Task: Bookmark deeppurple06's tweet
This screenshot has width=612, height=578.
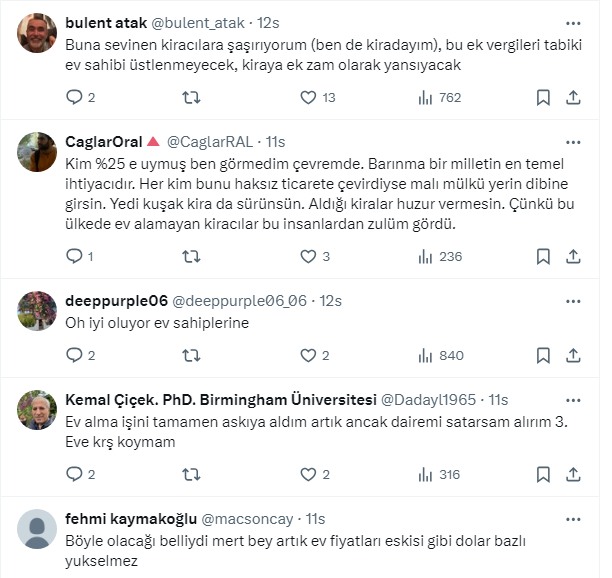Action: click(543, 355)
